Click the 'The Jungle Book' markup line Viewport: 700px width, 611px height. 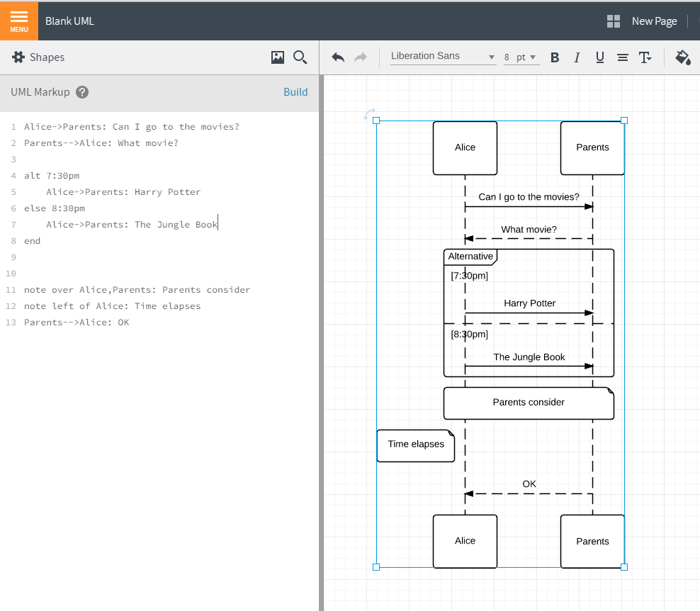(132, 225)
